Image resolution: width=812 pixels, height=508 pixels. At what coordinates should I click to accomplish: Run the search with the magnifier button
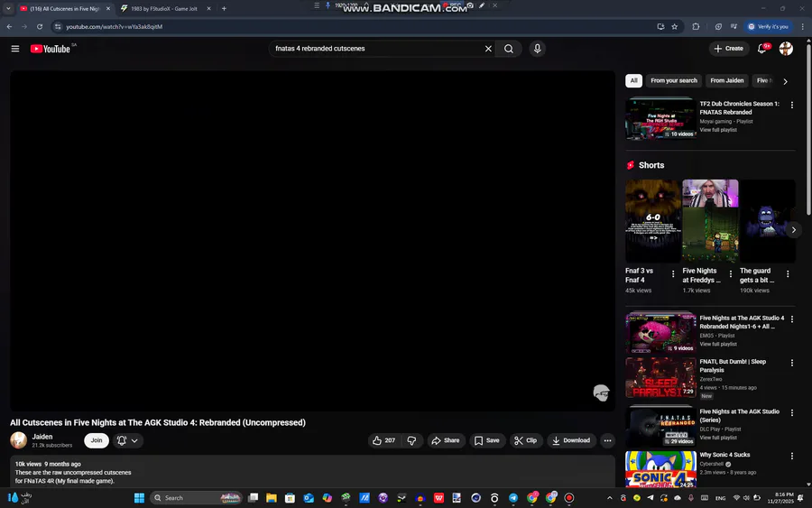(x=509, y=49)
